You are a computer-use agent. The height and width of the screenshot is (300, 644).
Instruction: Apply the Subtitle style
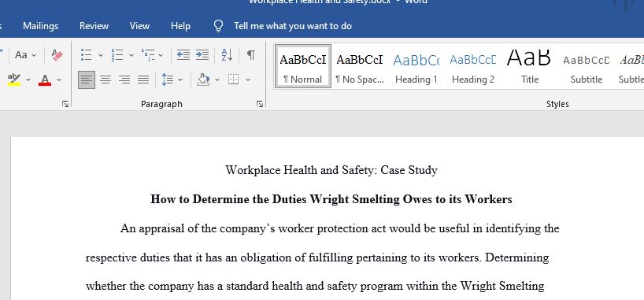pos(586,67)
